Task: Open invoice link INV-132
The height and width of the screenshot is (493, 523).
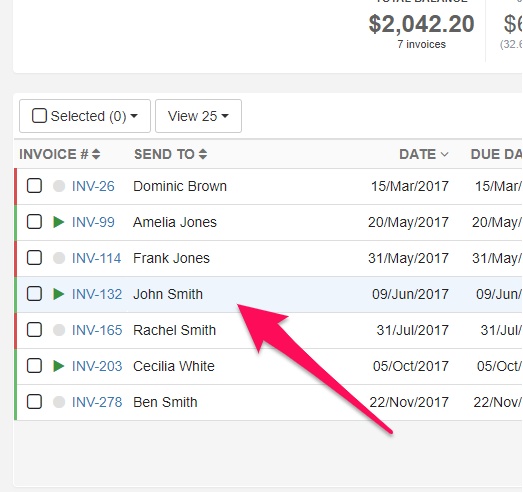Action: point(97,294)
